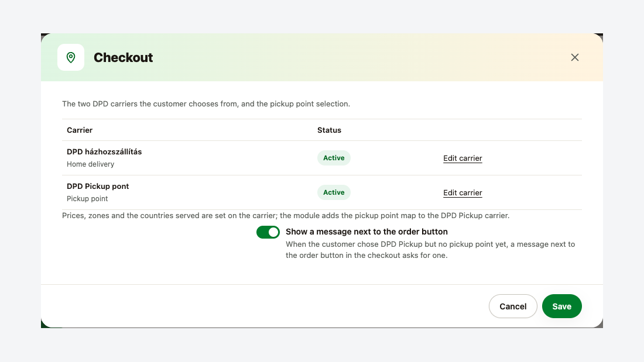
Task: Save the Checkout settings
Action: pos(562,306)
